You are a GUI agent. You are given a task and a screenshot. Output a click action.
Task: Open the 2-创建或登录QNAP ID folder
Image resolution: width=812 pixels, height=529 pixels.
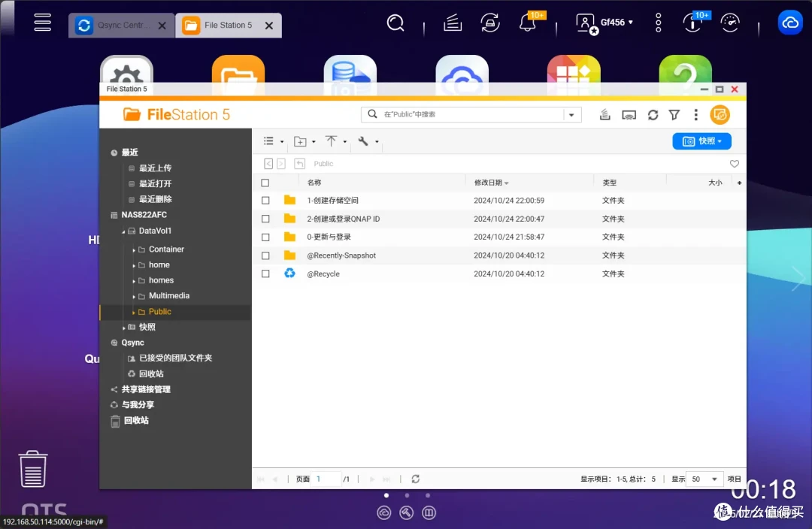pyautogui.click(x=343, y=219)
